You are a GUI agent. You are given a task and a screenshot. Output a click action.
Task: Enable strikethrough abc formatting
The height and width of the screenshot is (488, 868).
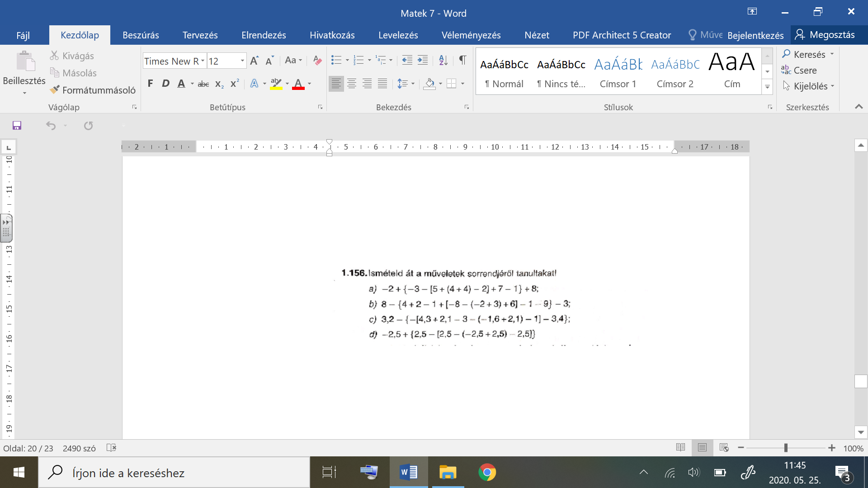(203, 84)
